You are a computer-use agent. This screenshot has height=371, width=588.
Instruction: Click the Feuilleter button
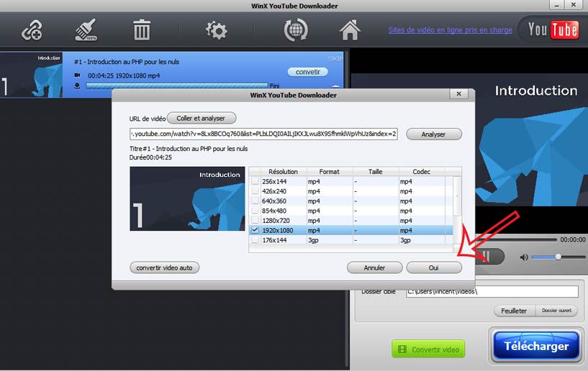click(x=514, y=311)
